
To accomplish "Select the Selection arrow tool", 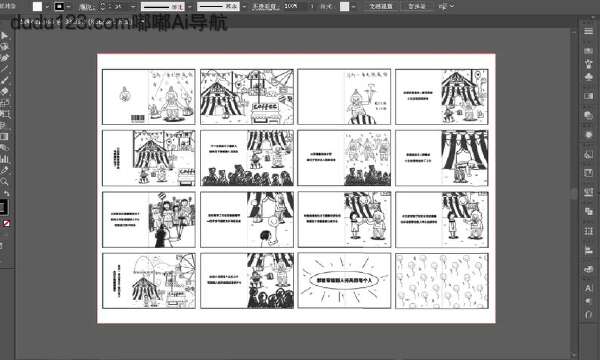I will click(x=4, y=36).
